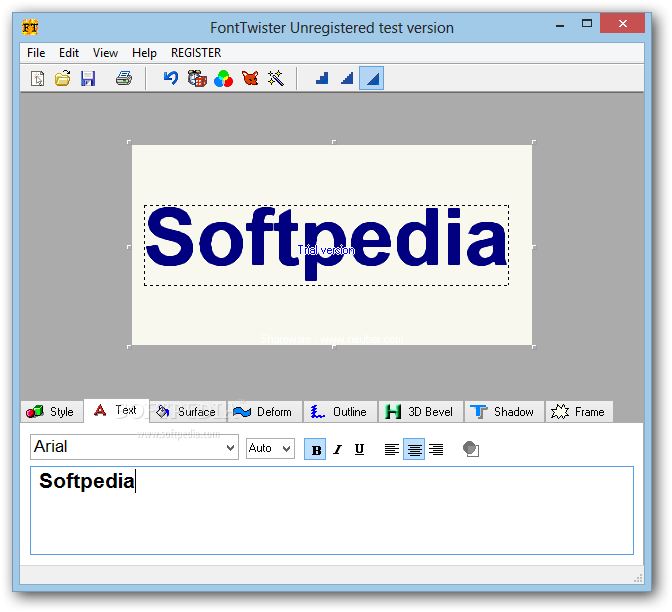Viewport: 672px width, 612px height.
Task: Click the Trial version watermark text
Action: pos(326,250)
